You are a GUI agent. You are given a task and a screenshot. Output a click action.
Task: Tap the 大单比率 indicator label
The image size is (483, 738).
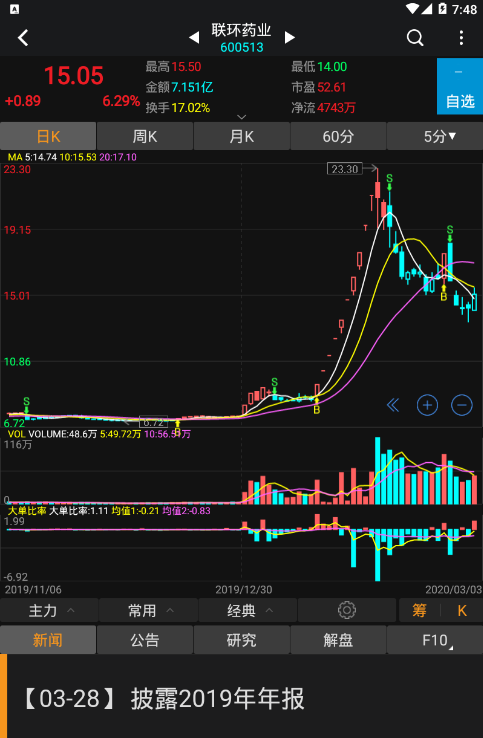point(27,511)
